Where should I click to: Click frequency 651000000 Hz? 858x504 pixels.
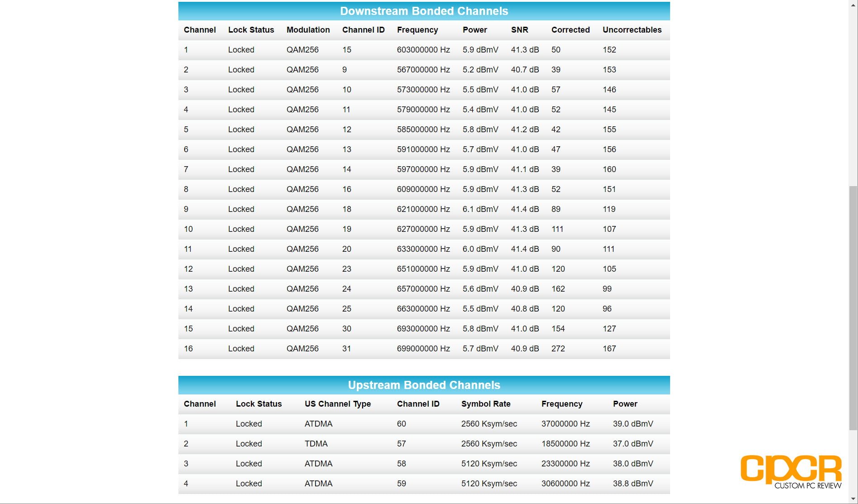(x=423, y=269)
